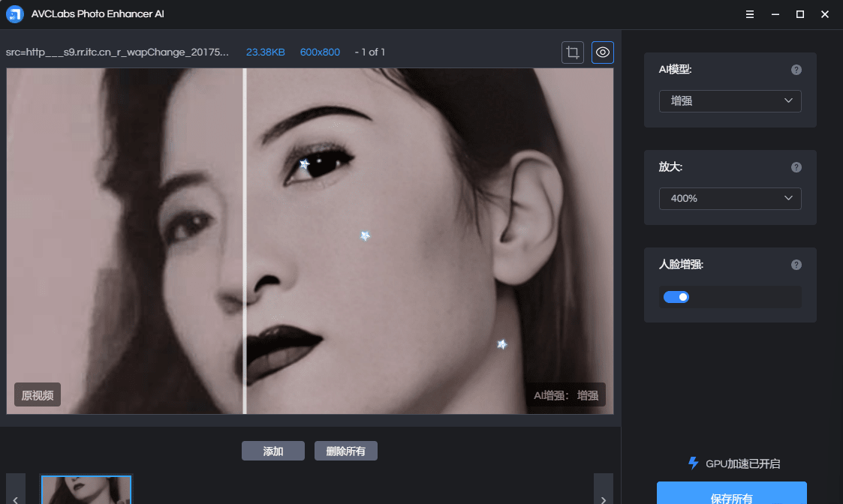Screen dimensions: 843x504
Task: Expand the AI模型 dropdown showing 增强
Action: pos(730,101)
